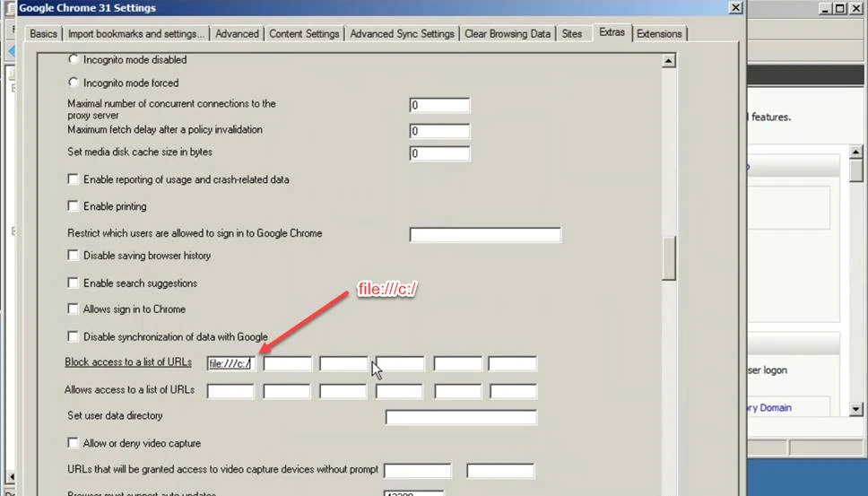Toggle Allow or deny video capture

coord(74,443)
